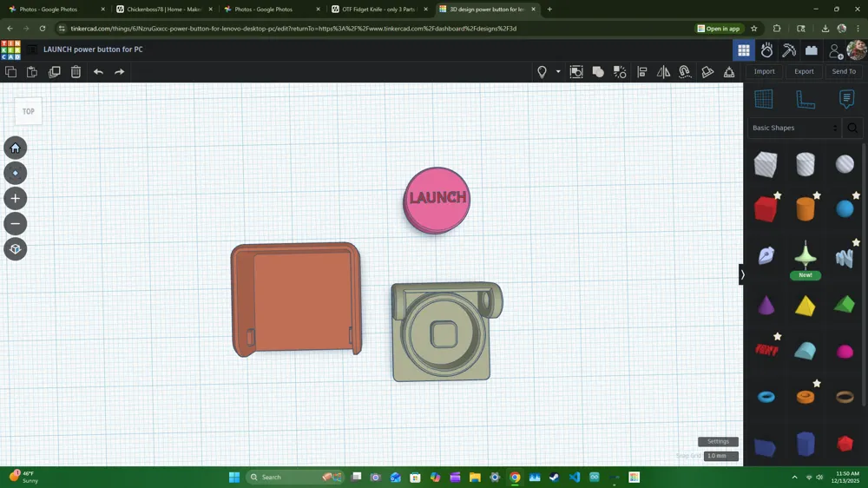Pick the blue Sphere shape

point(845,209)
